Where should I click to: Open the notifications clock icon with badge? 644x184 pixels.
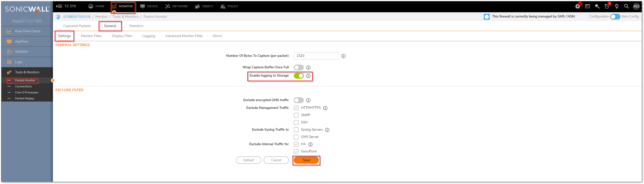point(607,6)
